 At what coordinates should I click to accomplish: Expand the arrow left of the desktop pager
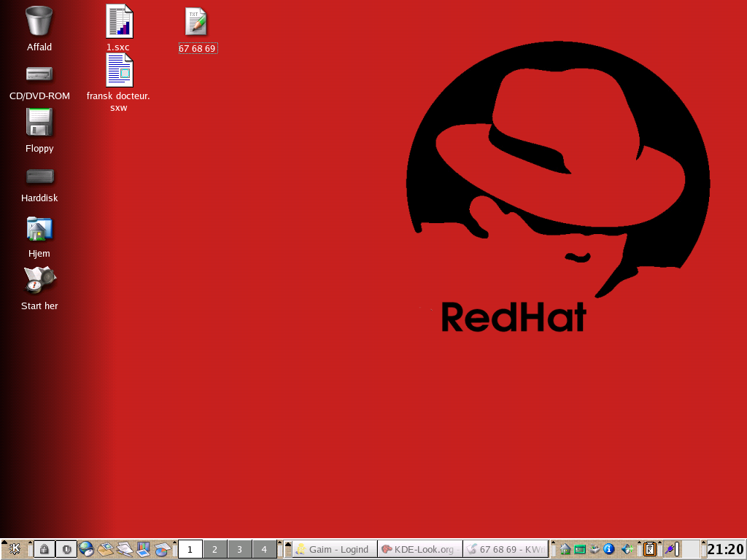point(175,542)
